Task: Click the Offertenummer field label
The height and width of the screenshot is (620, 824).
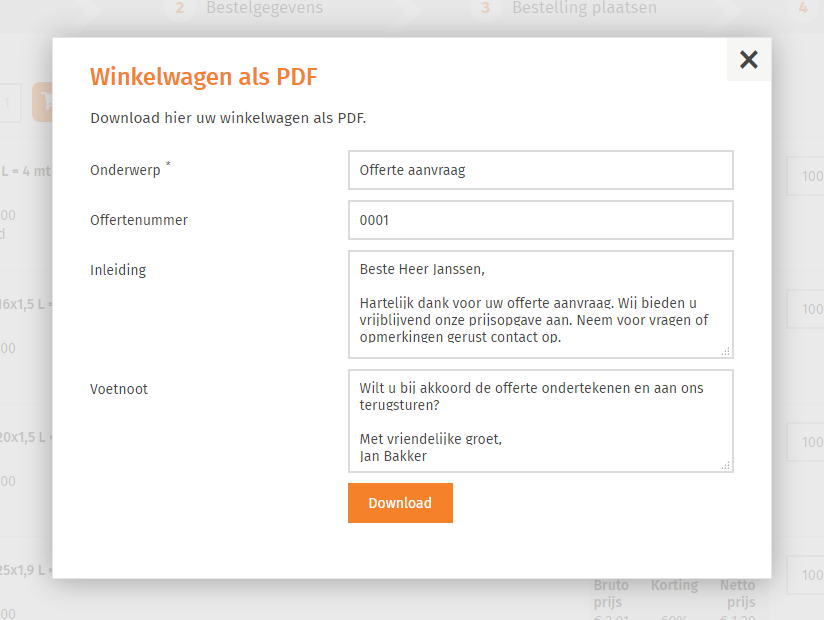Action: point(139,220)
